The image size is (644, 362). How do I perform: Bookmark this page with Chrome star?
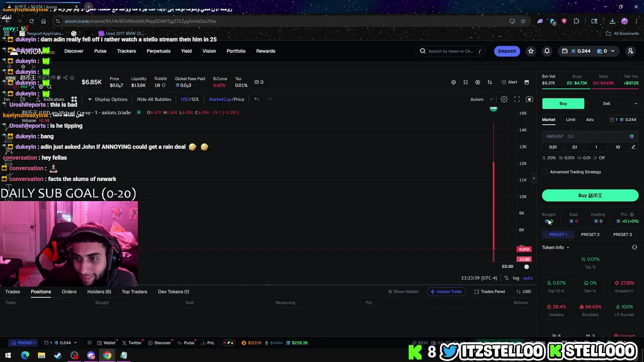point(523,21)
